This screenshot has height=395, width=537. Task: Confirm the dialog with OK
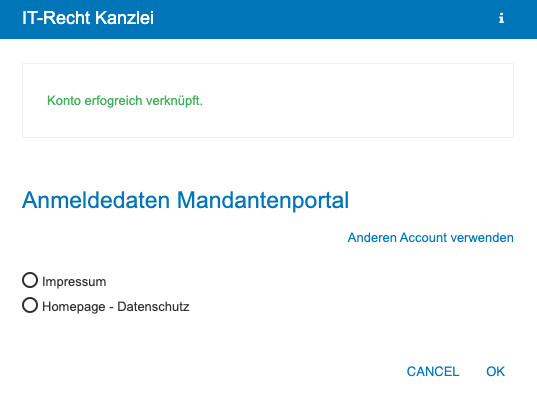[495, 371]
